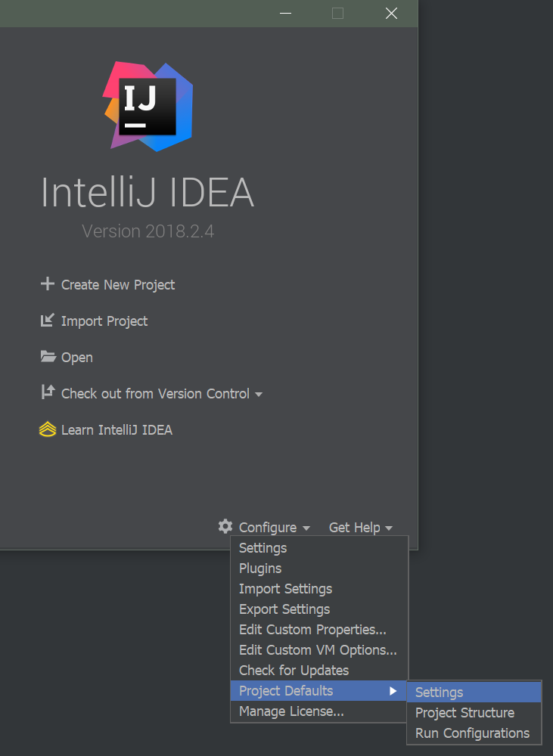Screen dimensions: 553x756
Task: Click the IntelliJ IDEA title text
Action: click(x=148, y=192)
